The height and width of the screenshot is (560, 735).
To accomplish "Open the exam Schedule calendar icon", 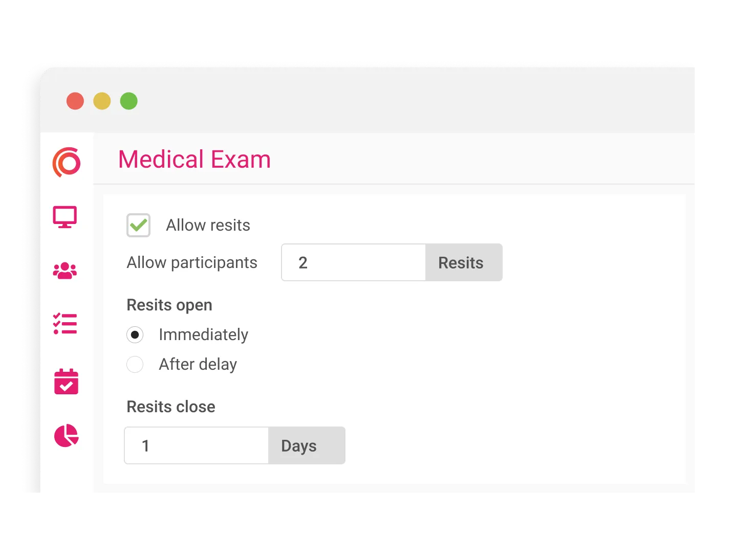I will point(65,382).
